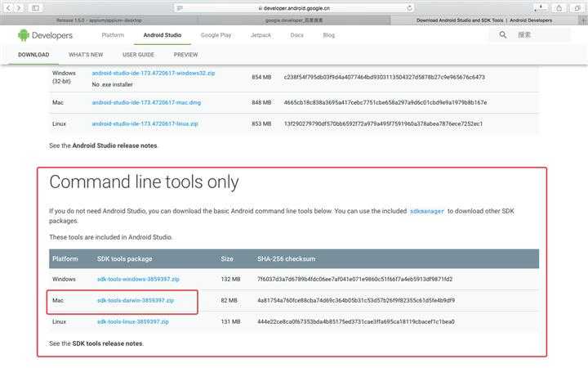Reload the page with the refresh icon
The width and height of the screenshot is (588, 368).
point(409,8)
